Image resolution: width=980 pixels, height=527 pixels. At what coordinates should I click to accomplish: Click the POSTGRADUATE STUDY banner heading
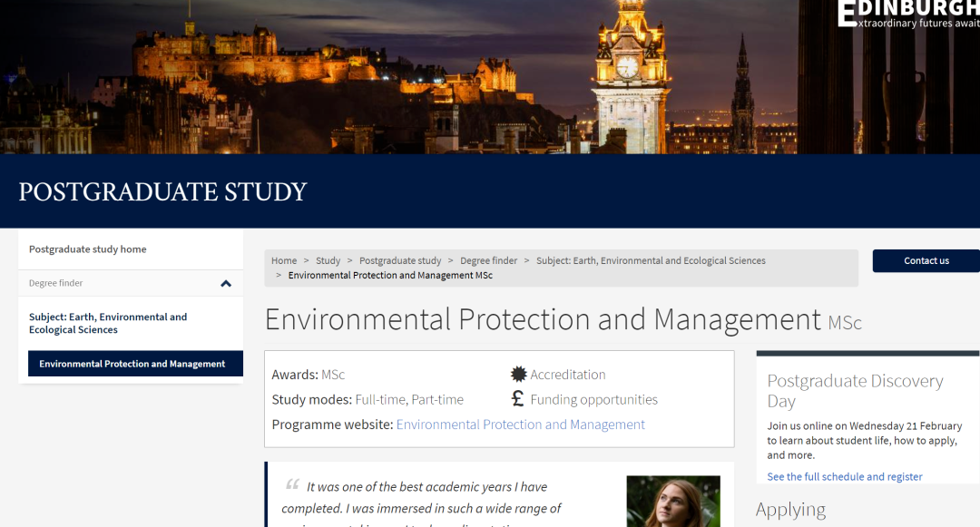click(x=162, y=191)
